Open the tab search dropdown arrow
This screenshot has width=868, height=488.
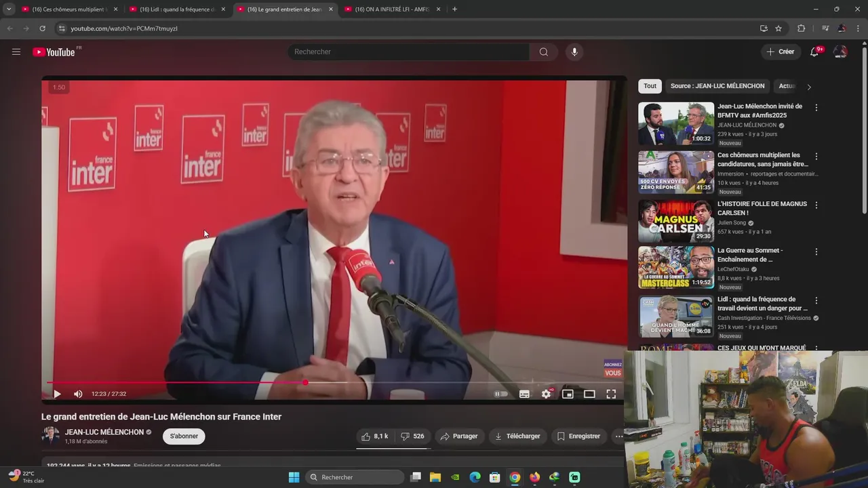(9, 9)
